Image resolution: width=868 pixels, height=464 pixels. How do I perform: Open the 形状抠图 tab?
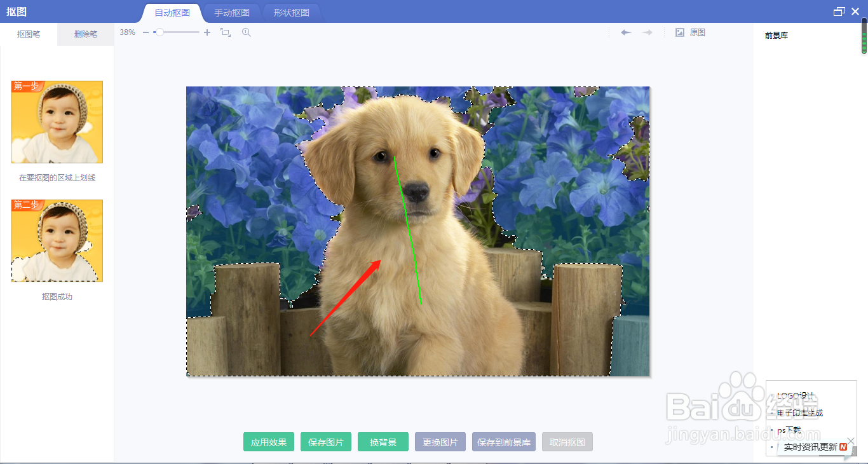click(292, 13)
